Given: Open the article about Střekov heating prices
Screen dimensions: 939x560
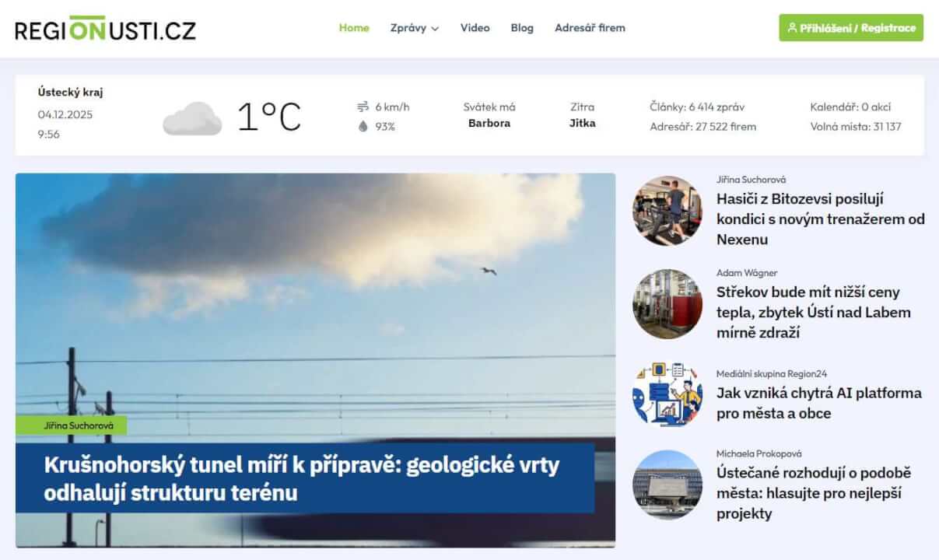Looking at the screenshot, I should 812,312.
